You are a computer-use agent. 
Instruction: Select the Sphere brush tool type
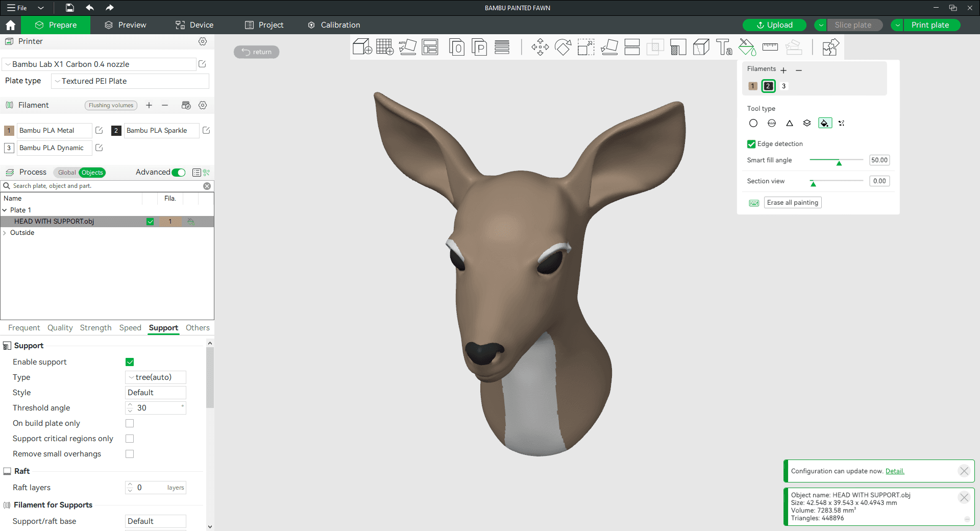[772, 123]
